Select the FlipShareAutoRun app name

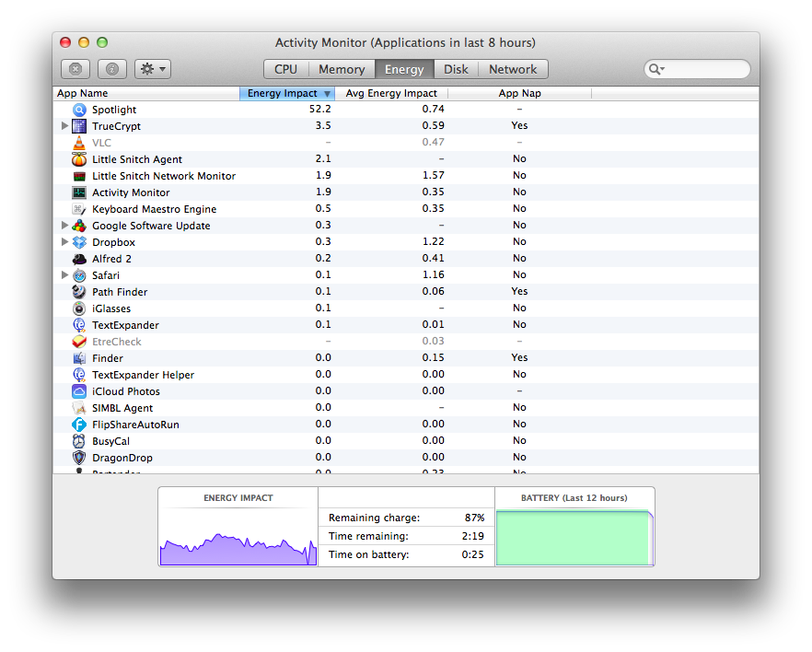point(135,425)
